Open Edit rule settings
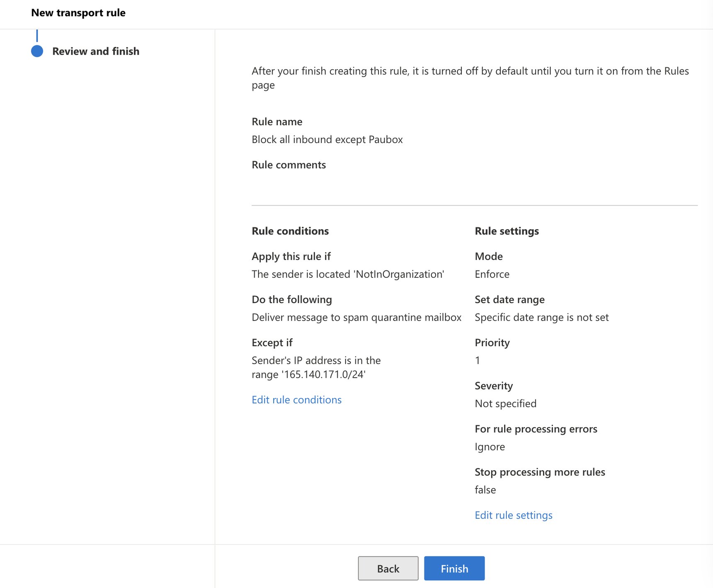Viewport: 713px width, 588px height. pos(514,515)
